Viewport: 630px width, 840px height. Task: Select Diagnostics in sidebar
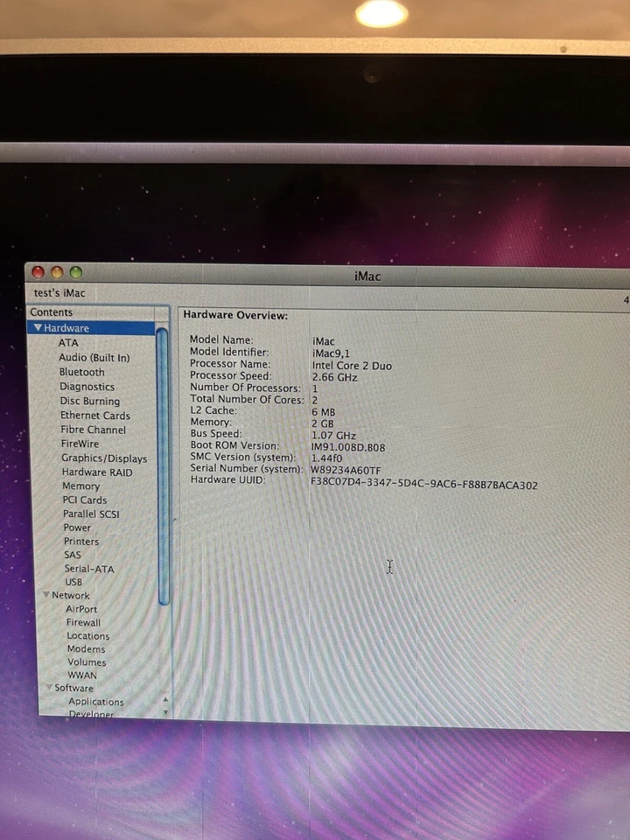tap(87, 386)
